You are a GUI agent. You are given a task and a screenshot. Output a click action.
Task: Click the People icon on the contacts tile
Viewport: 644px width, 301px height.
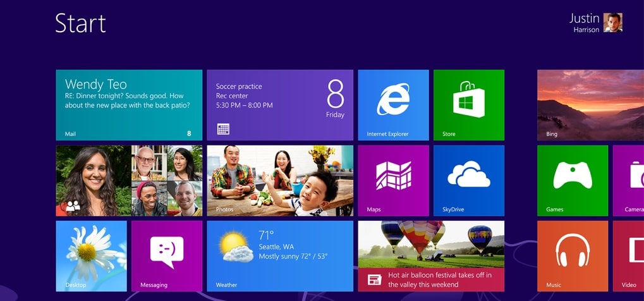coord(73,206)
